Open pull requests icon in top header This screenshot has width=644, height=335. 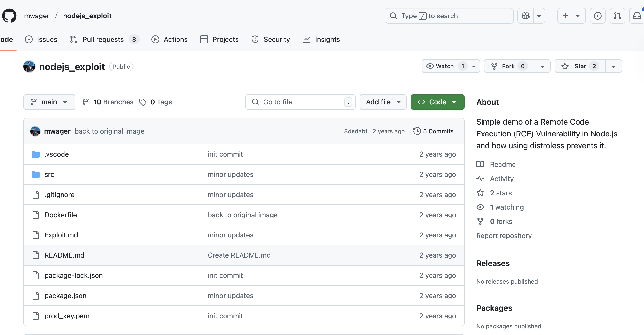(x=617, y=16)
